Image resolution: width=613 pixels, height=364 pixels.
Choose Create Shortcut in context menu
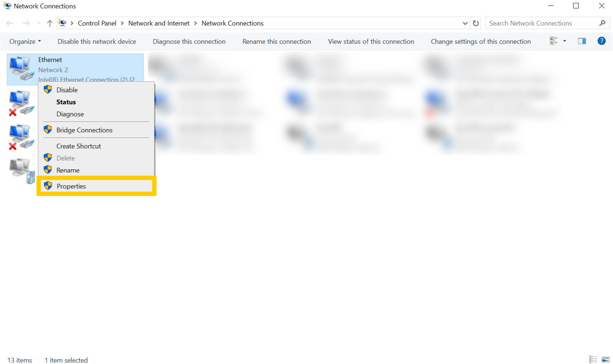[x=96, y=146]
